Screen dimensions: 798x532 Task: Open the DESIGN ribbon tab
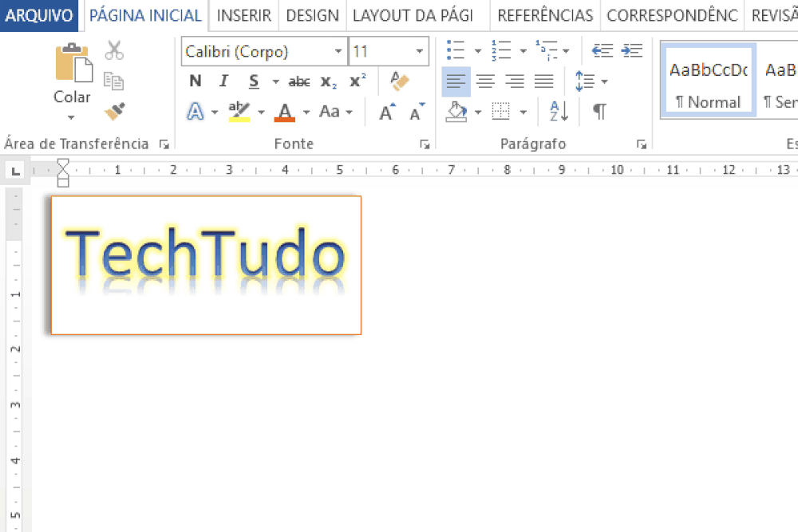[311, 15]
